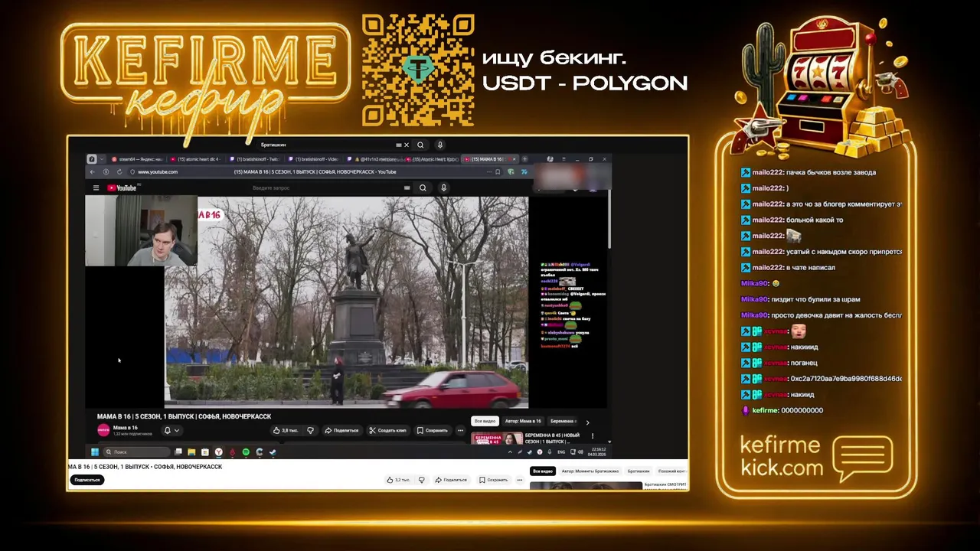
Task: Select the "(15) МАМА В 16" active tab
Action: (490, 159)
